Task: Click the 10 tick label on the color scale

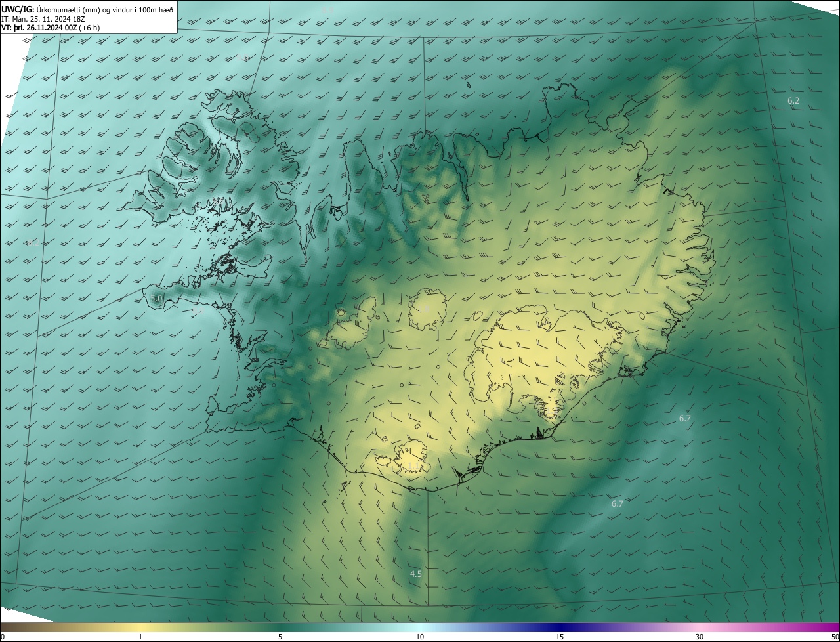Action: click(420, 637)
